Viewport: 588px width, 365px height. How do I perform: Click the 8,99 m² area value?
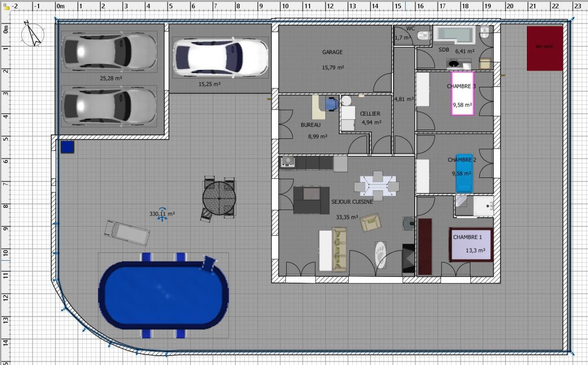click(317, 137)
